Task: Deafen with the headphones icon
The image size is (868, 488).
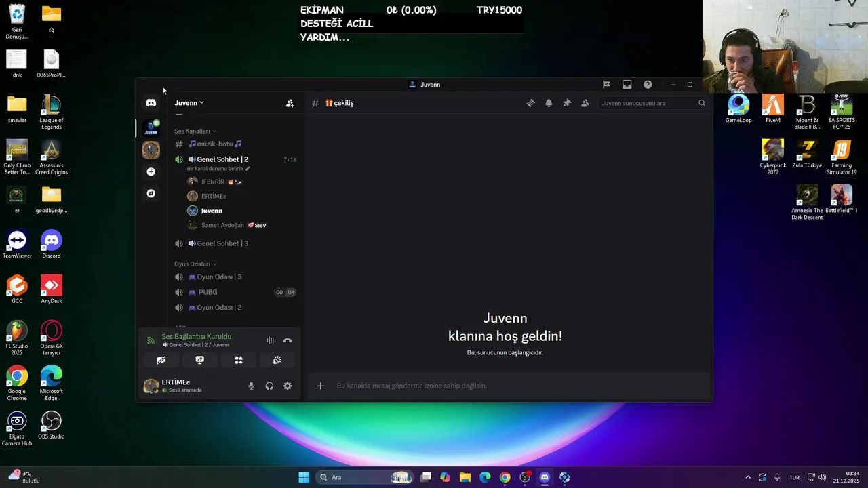Action: 269,386
